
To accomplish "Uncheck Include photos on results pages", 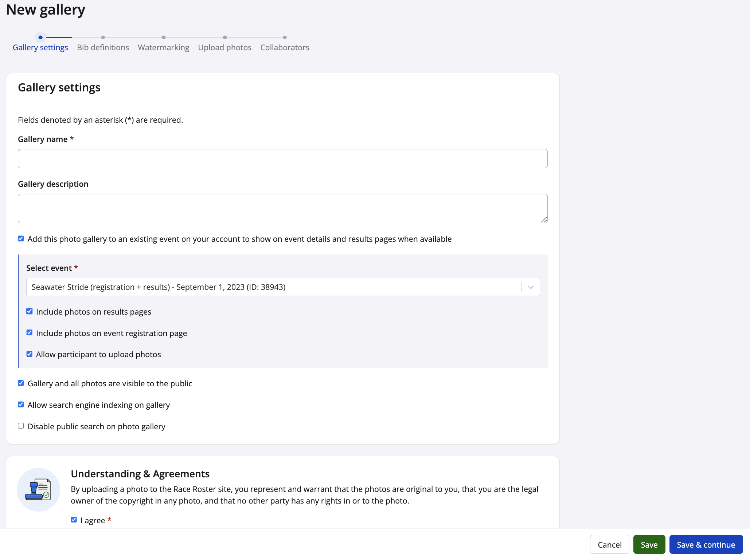I will click(x=30, y=311).
